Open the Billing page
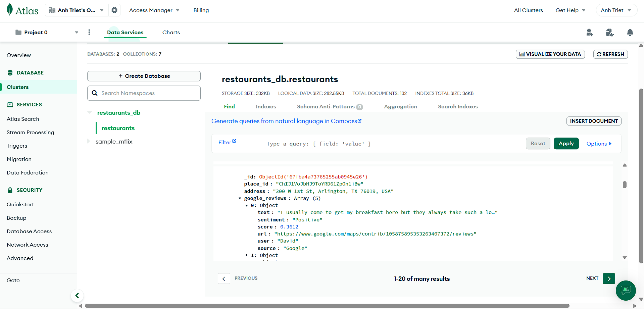Image resolution: width=644 pixels, height=309 pixels. click(x=201, y=10)
